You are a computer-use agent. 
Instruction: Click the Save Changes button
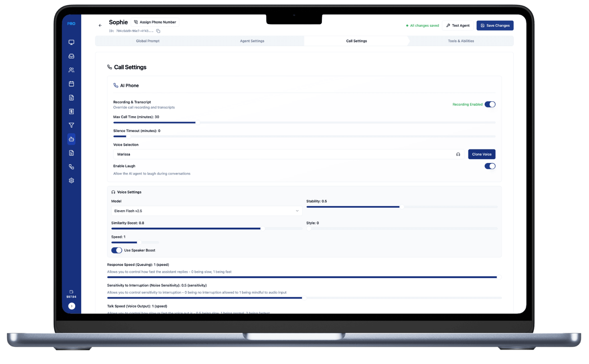click(x=495, y=26)
